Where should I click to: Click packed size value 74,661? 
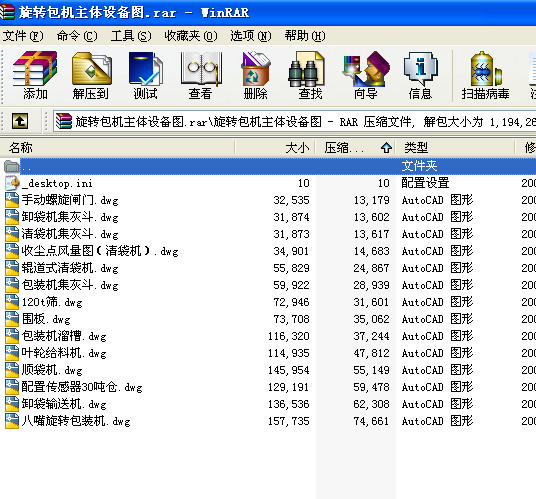click(371, 421)
